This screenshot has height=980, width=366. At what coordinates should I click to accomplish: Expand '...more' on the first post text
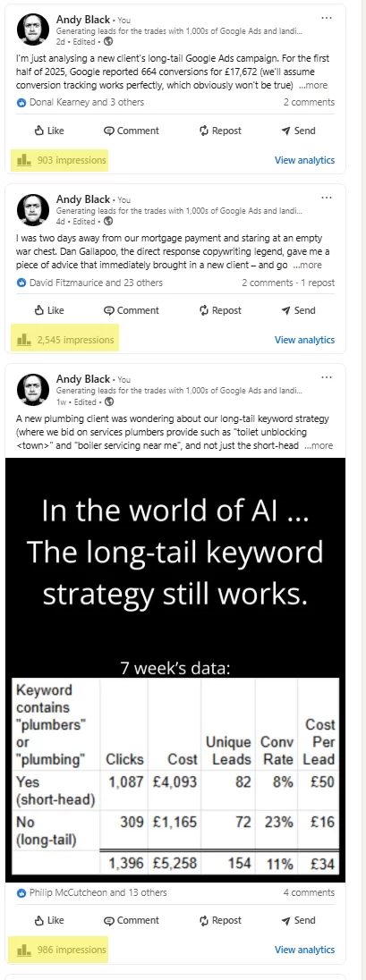312,85
